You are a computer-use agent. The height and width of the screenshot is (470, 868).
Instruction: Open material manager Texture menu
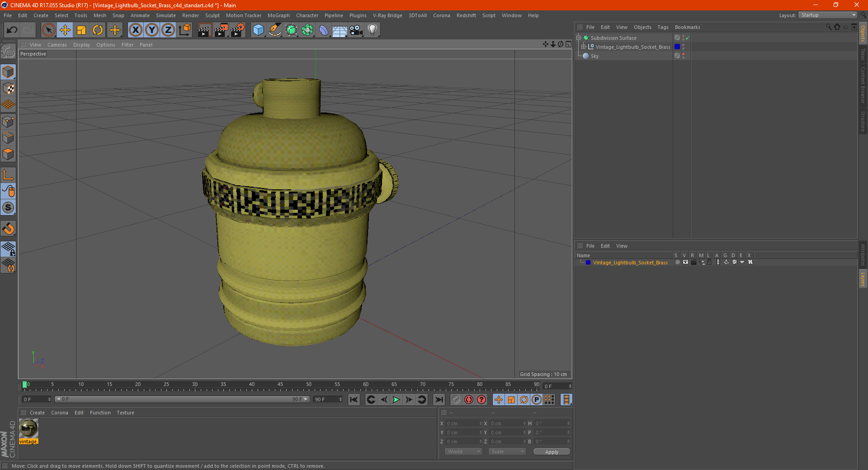tap(125, 413)
